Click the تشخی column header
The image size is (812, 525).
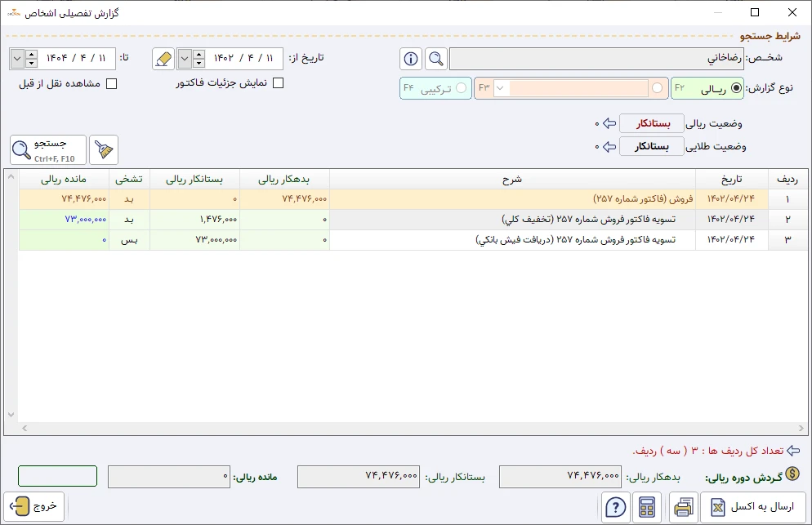click(129, 179)
